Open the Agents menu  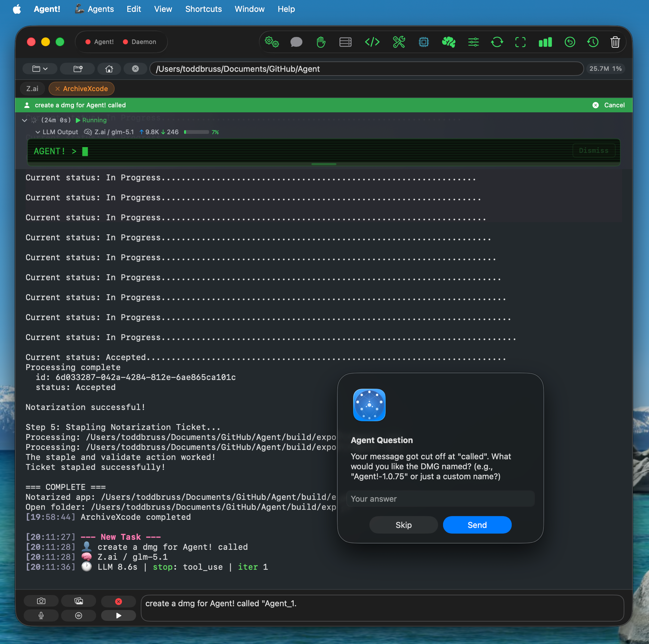tap(94, 9)
